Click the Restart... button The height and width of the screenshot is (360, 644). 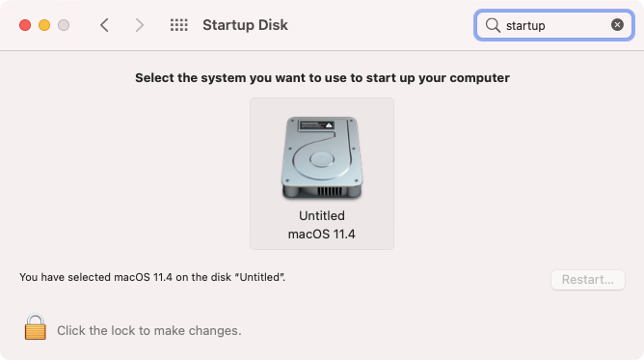pyautogui.click(x=588, y=280)
